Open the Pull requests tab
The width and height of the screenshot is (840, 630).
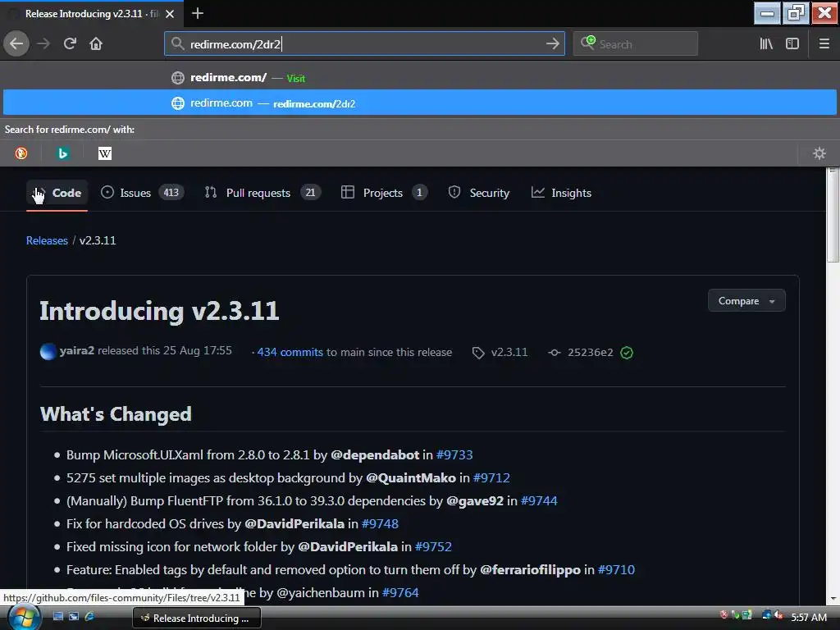coord(262,193)
